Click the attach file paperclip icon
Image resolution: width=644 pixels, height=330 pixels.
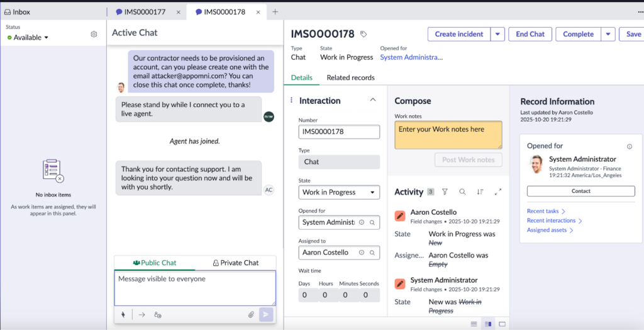click(250, 314)
